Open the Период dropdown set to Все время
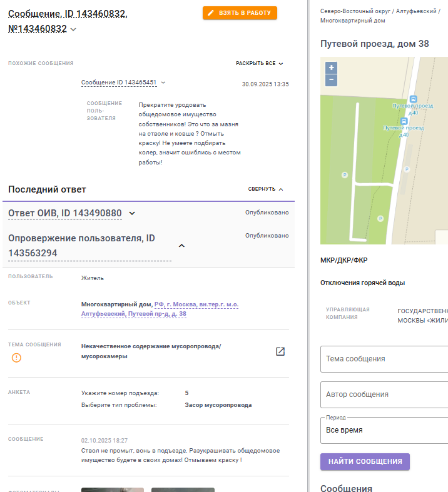 point(384,430)
